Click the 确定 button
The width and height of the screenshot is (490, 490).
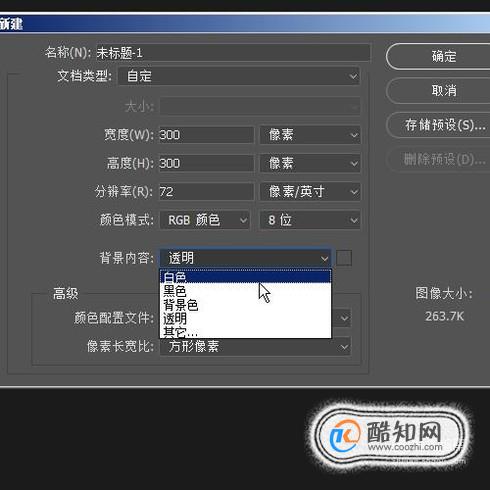438,56
